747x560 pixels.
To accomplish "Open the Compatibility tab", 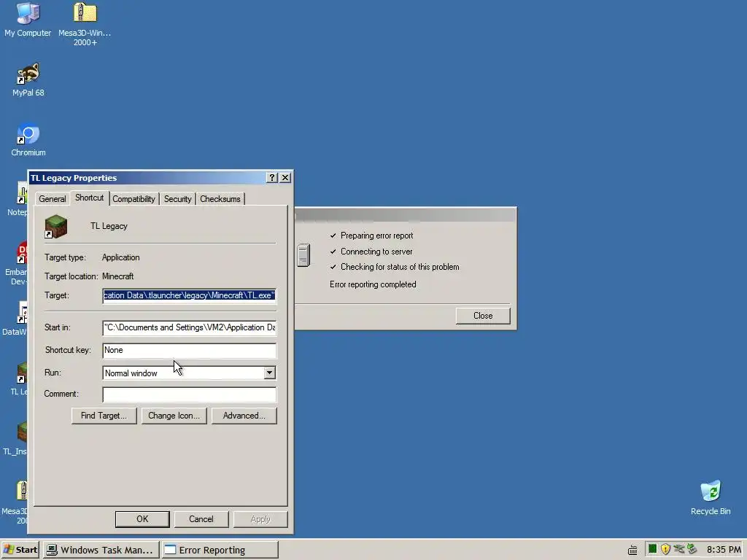I will (x=134, y=199).
